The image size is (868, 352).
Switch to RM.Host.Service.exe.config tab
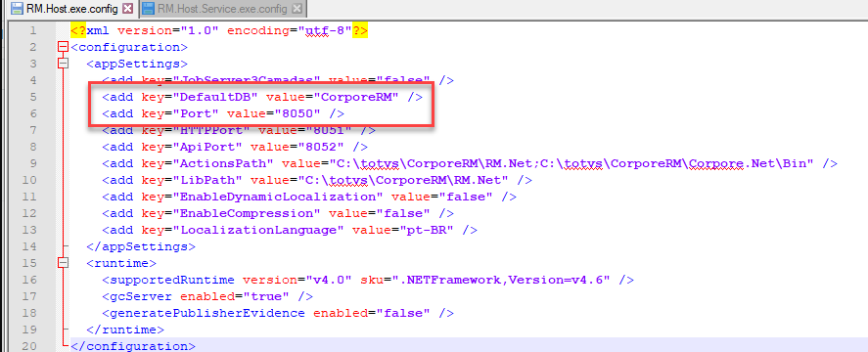pos(222,8)
